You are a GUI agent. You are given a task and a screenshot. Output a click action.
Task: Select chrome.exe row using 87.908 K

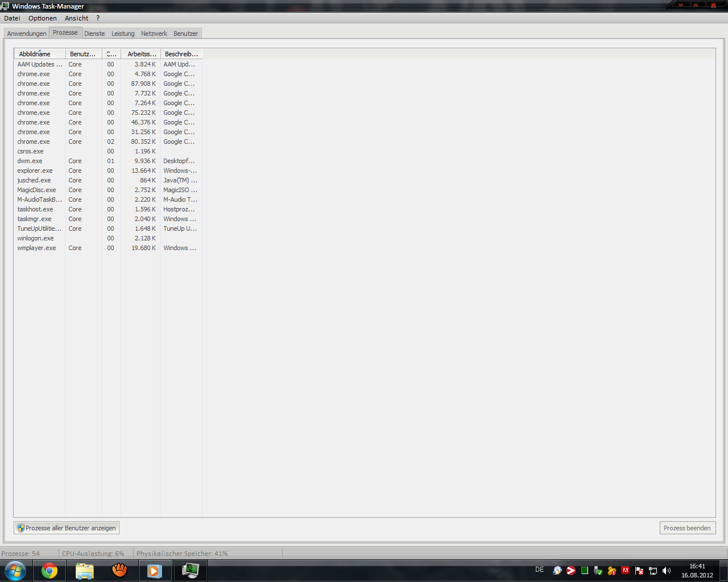coord(108,84)
